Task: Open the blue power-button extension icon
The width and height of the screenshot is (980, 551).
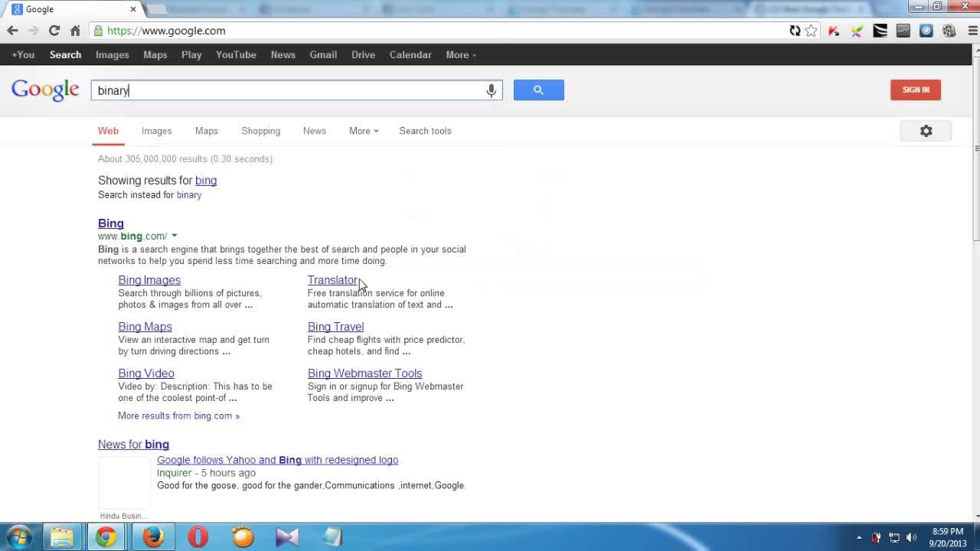Action: 926,31
